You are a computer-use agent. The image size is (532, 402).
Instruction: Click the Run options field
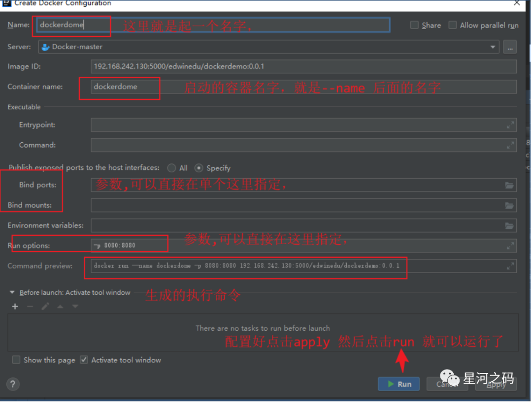tap(303, 246)
